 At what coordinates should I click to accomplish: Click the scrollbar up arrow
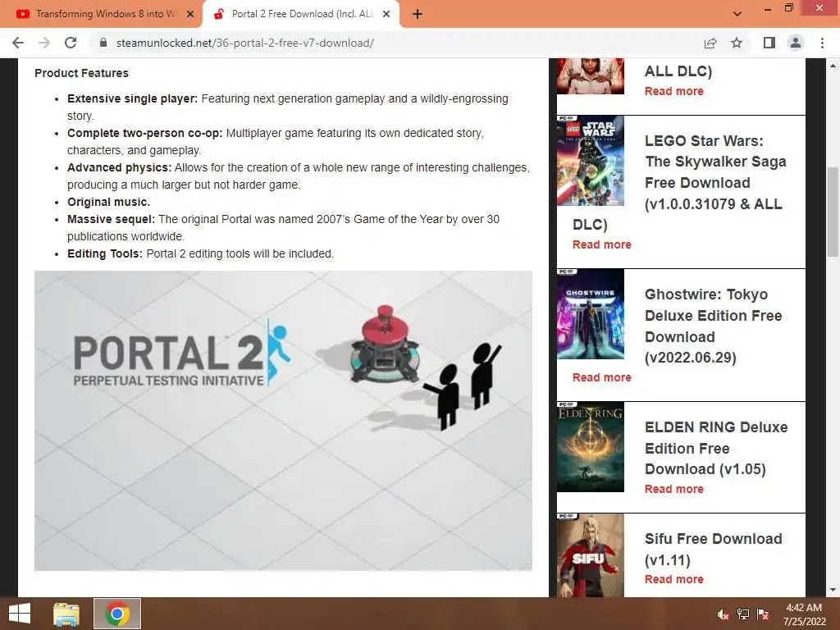pyautogui.click(x=833, y=66)
